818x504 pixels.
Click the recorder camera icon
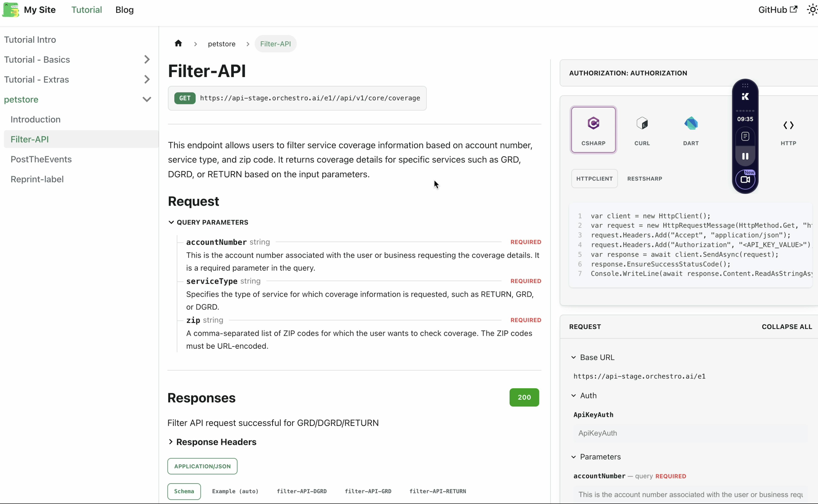745,180
